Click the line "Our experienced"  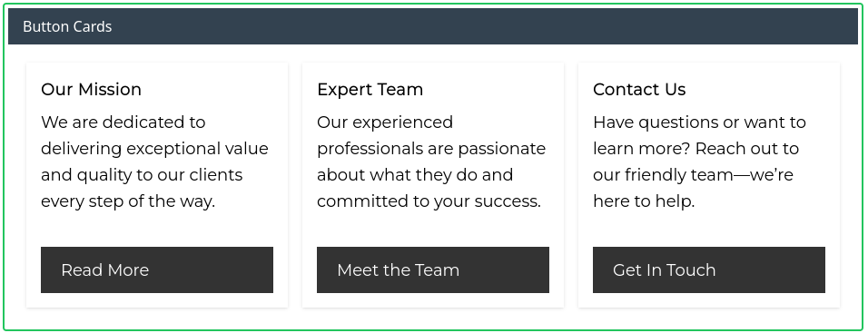(385, 122)
